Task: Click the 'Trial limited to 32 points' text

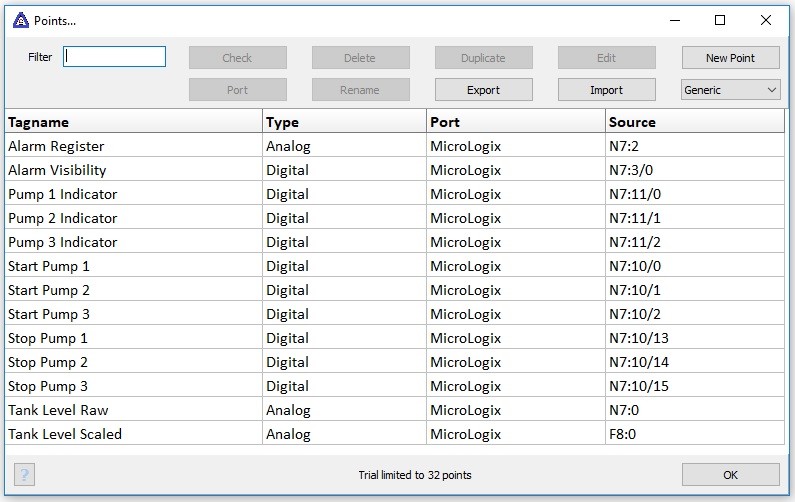Action: (415, 475)
